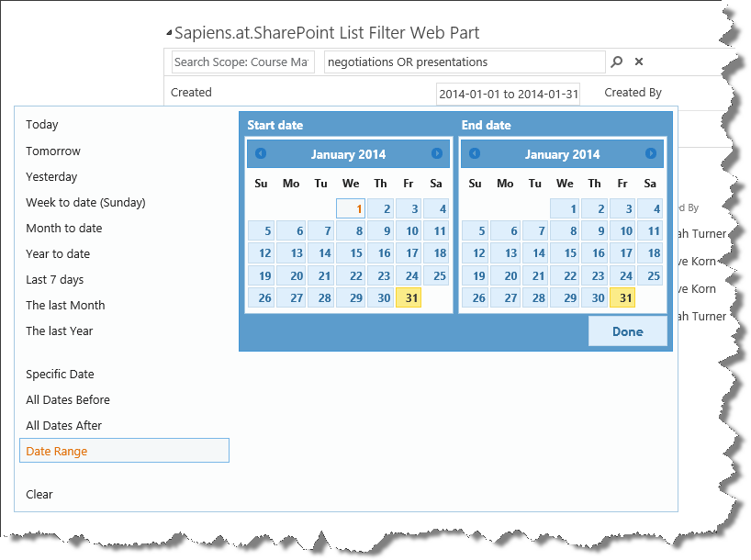Go to next month in Start date calendar
Screen dimensions: 751x560
pyautogui.click(x=437, y=153)
